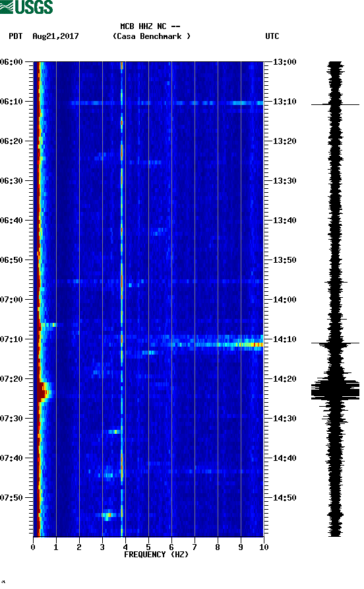Click the 07:10 PDT time label
364x589 pixels.
(11, 339)
